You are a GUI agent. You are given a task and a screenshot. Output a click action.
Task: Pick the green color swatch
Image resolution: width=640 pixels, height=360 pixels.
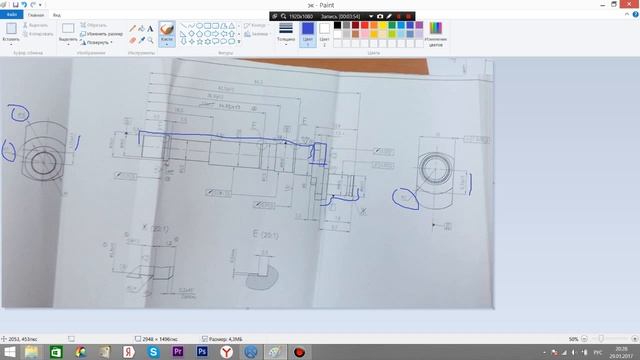(x=392, y=25)
